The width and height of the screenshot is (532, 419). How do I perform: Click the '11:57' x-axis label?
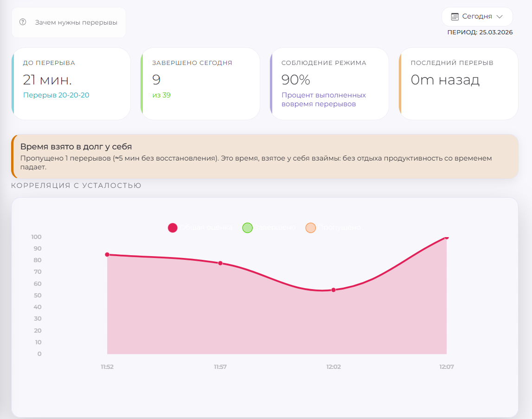pyautogui.click(x=220, y=367)
